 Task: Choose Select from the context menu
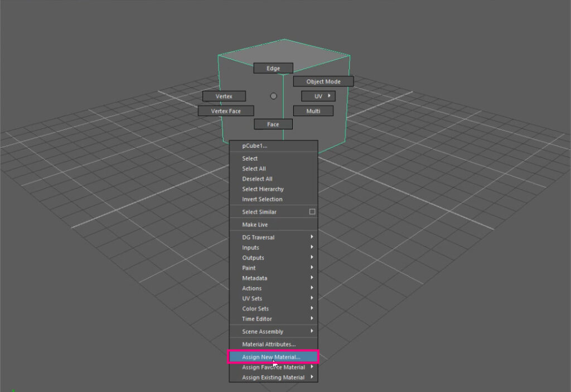(273, 158)
